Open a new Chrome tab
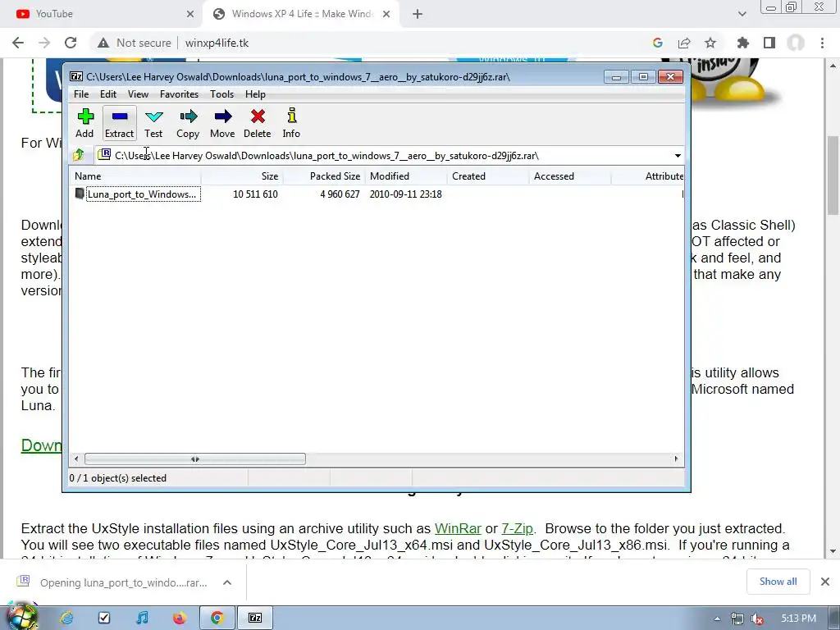 [418, 15]
